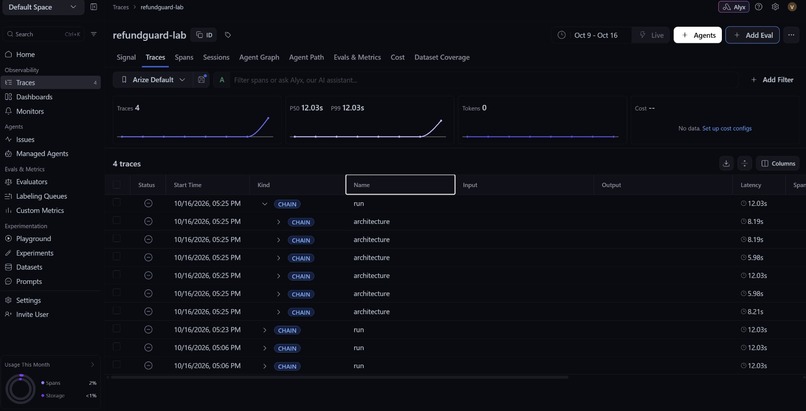Screen dimensions: 806x411
Task: Click save view icon next to Arize Default
Action: 201,80
